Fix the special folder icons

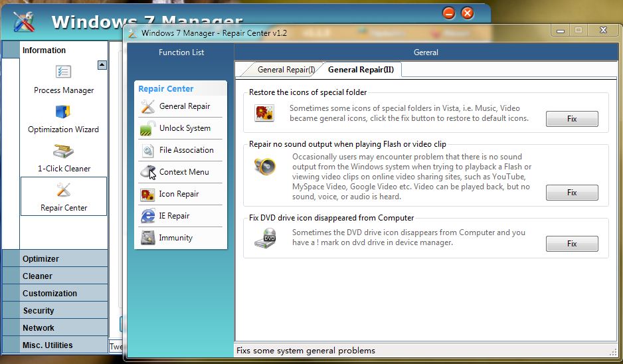click(572, 119)
